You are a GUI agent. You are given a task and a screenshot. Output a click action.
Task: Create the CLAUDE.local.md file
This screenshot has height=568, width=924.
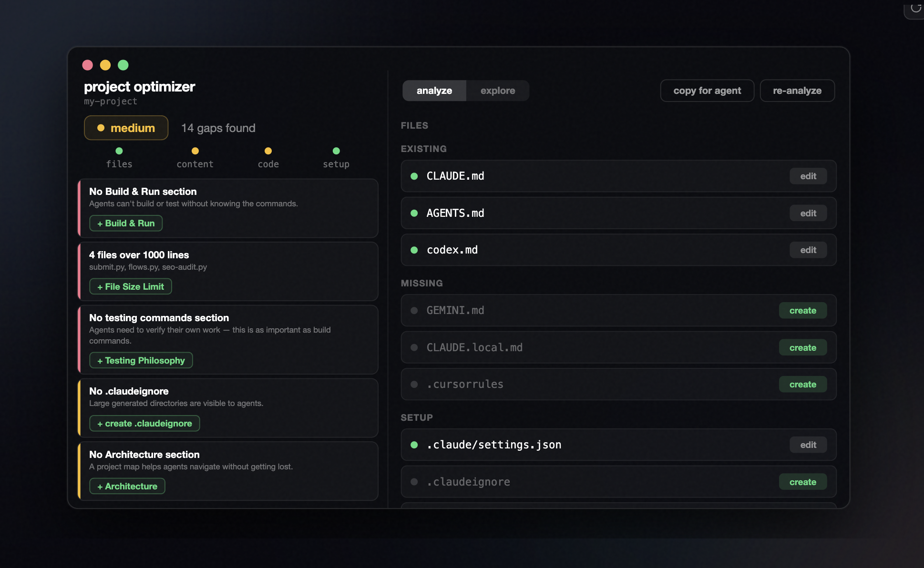coord(803,347)
